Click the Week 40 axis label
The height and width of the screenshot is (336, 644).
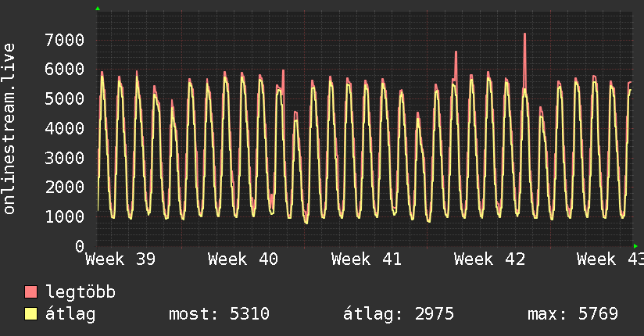[x=243, y=259]
